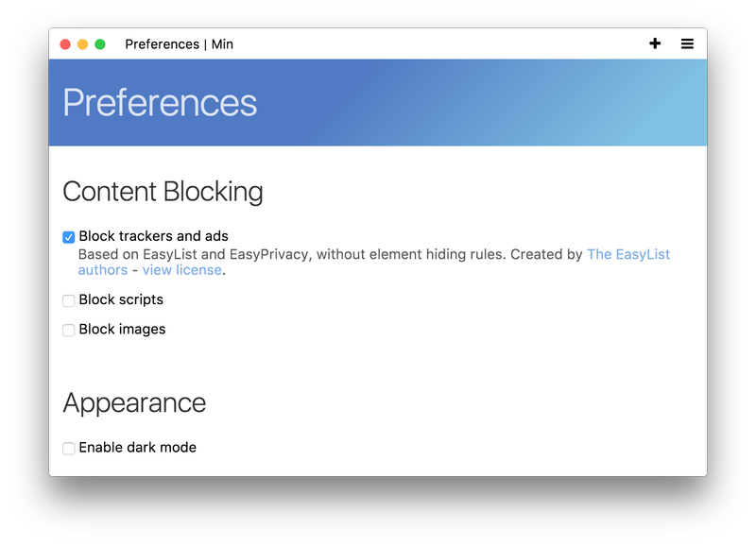Click the Preferences header title
The width and height of the screenshot is (756, 546).
(x=160, y=102)
